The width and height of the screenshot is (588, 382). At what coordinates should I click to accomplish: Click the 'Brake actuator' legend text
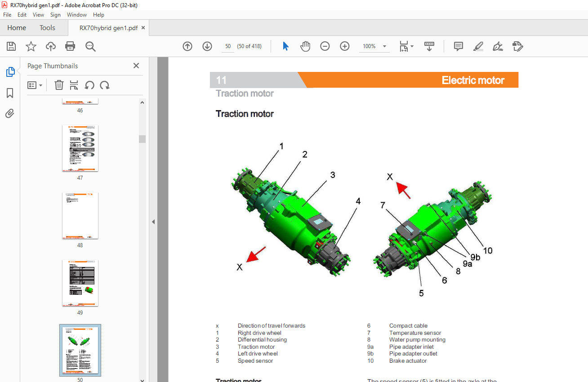point(408,360)
